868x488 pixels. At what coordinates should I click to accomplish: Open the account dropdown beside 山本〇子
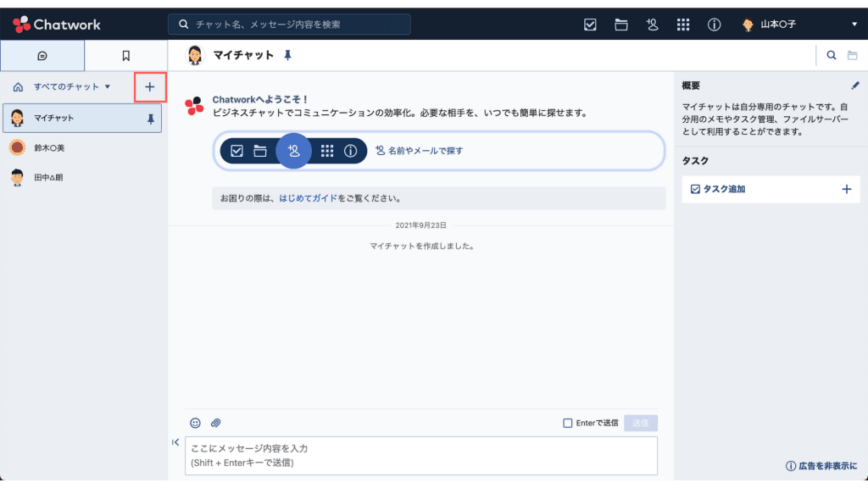(854, 24)
